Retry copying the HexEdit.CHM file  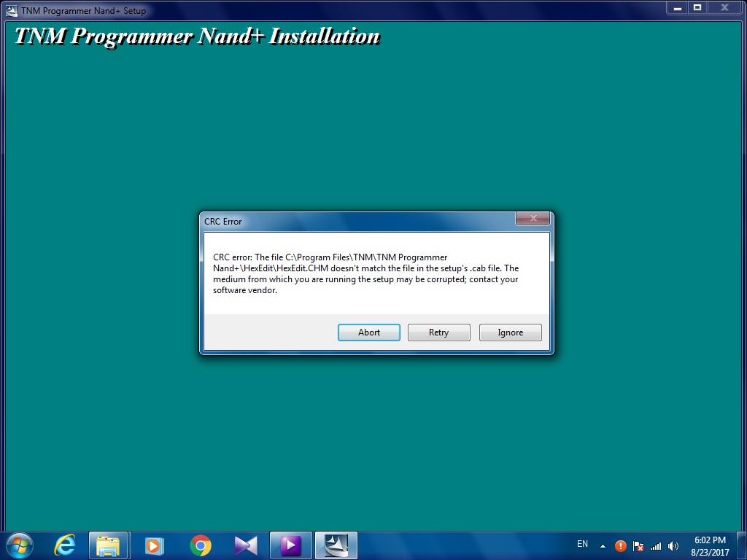[x=438, y=332]
